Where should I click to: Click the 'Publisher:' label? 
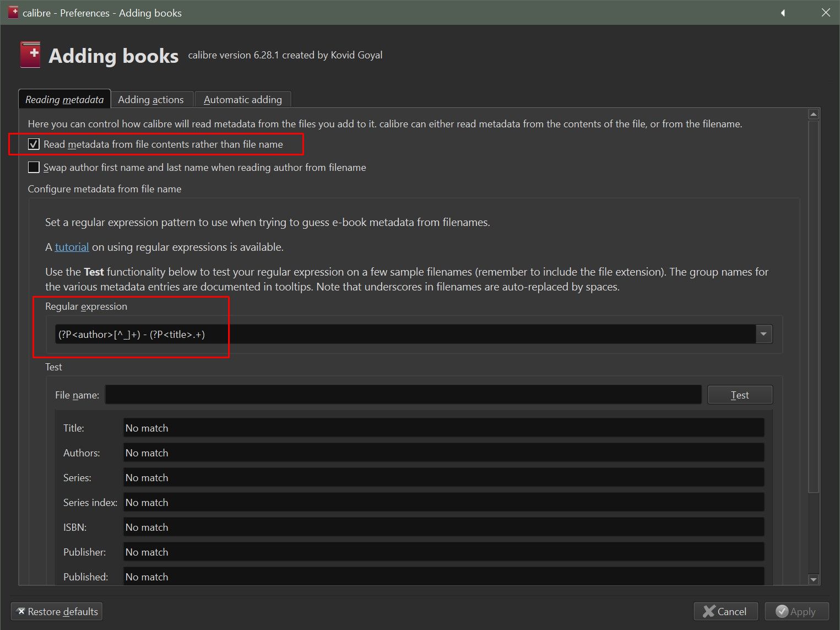click(x=84, y=552)
